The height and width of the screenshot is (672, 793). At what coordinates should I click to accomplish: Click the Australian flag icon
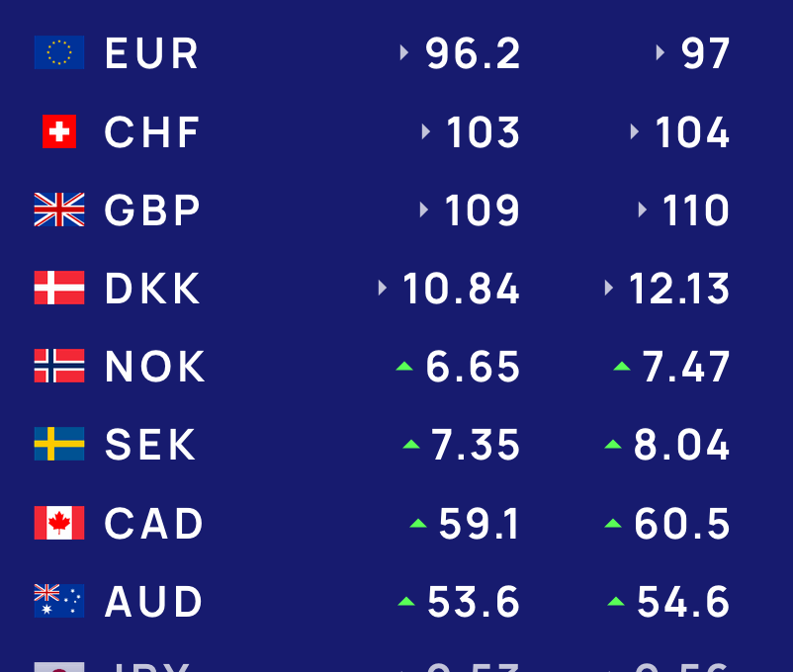click(59, 601)
